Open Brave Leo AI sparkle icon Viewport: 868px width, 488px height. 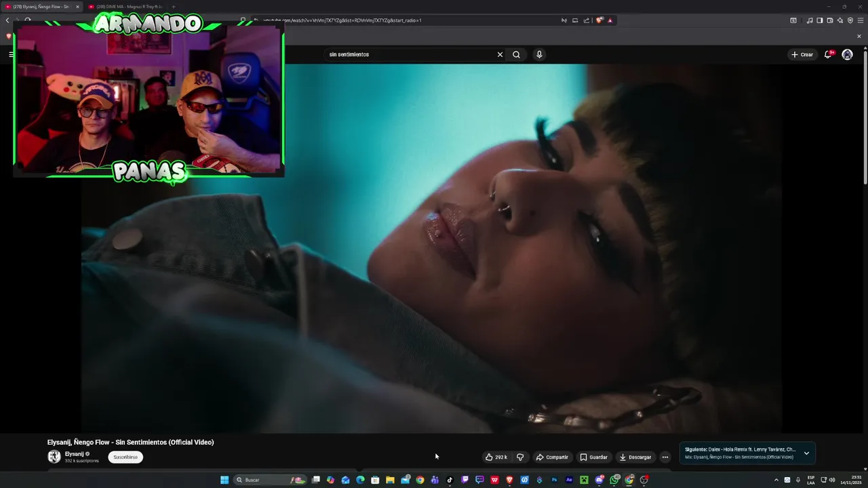click(x=840, y=20)
